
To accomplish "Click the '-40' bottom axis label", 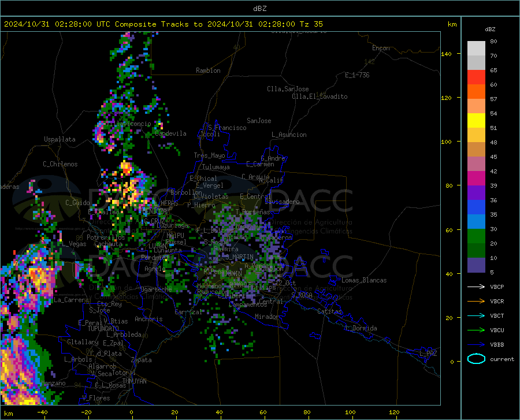I will click(x=42, y=412).
